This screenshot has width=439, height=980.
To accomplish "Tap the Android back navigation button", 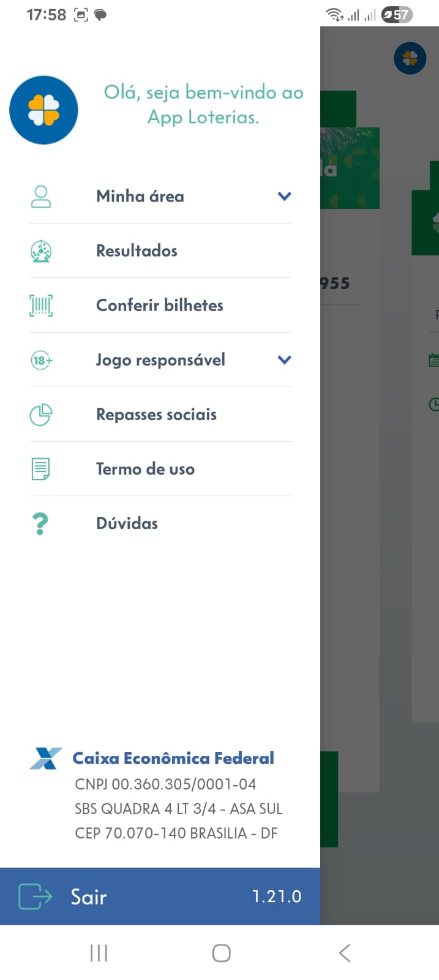I will click(344, 952).
